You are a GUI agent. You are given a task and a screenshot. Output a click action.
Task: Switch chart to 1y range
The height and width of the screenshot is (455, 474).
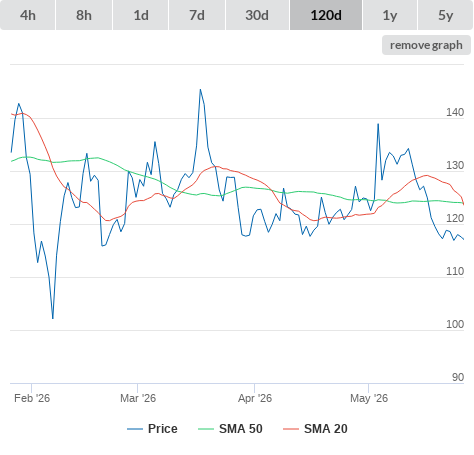tap(390, 15)
